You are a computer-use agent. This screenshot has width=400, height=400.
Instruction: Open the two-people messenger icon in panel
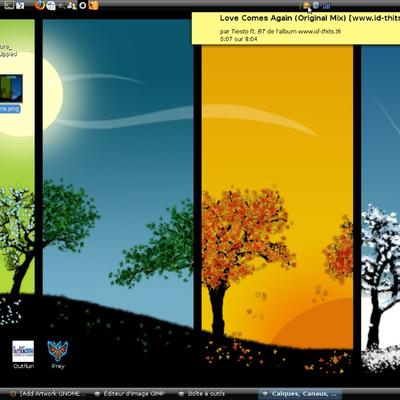pyautogui.click(x=72, y=5)
